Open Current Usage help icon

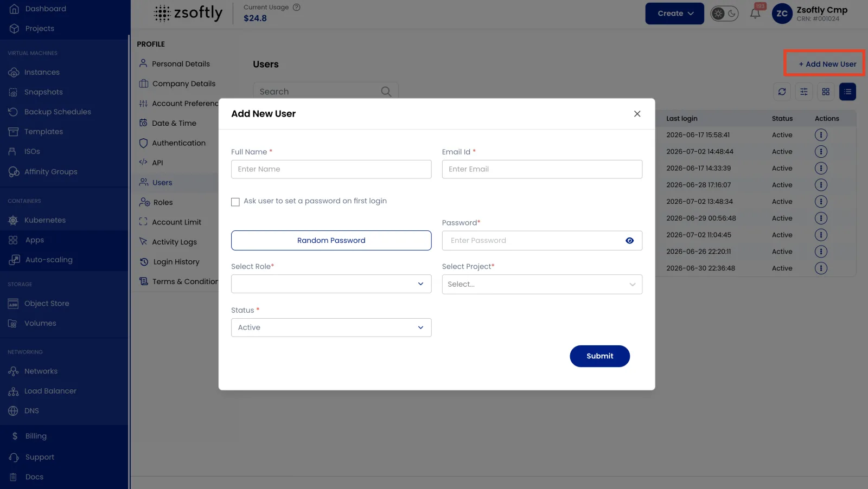point(296,7)
